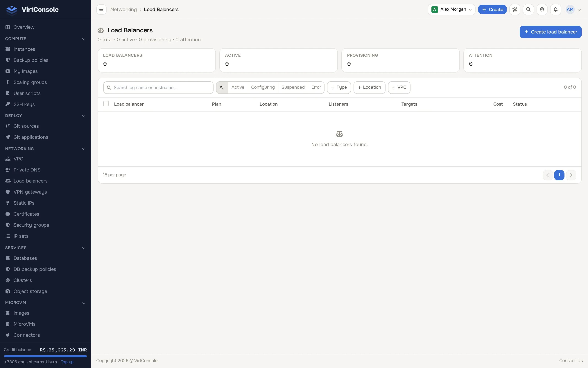Toggle the sidebar with the hamburger menu icon
Viewport: 588px width, 368px height.
tap(101, 10)
